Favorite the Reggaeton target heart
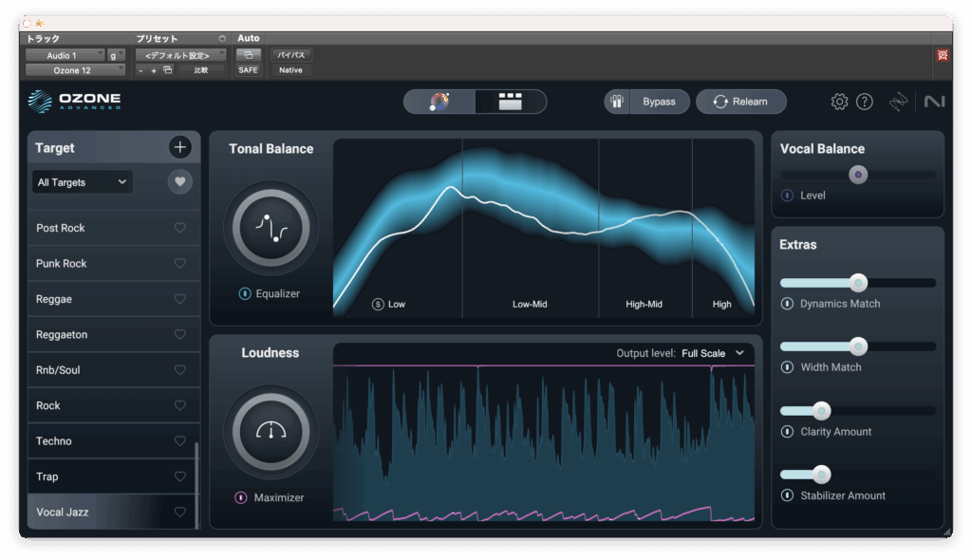The height and width of the screenshot is (560, 972). click(180, 334)
